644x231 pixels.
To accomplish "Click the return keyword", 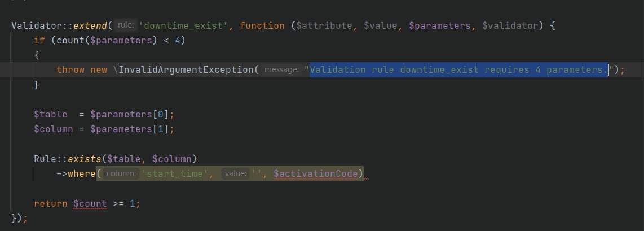I will coord(51,203).
